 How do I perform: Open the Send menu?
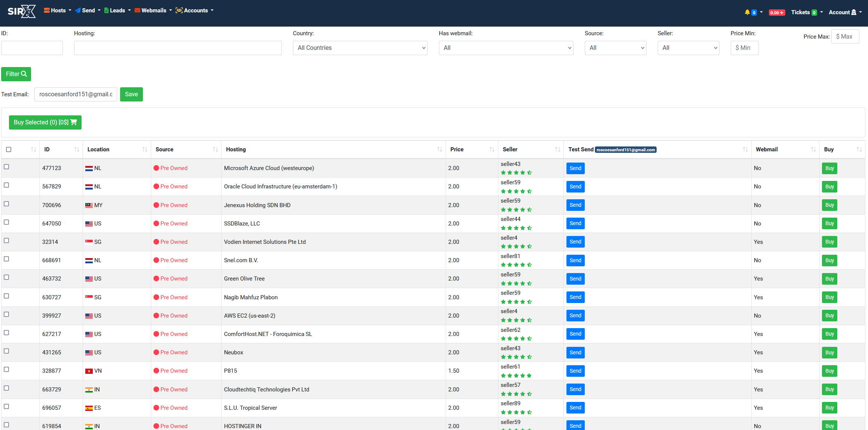click(x=88, y=10)
